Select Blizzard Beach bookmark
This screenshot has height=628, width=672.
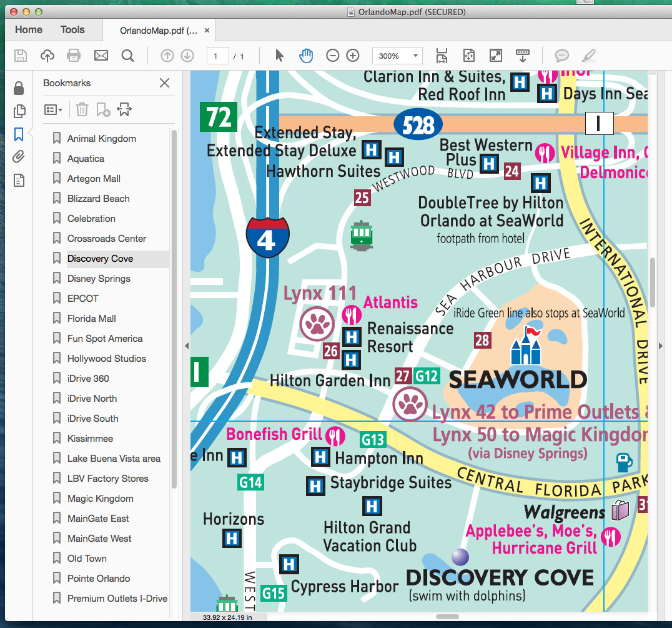coord(98,199)
